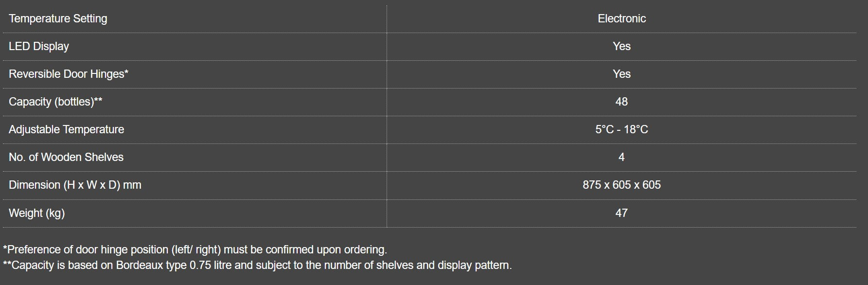Select the wooden shelves value 4

point(621,157)
